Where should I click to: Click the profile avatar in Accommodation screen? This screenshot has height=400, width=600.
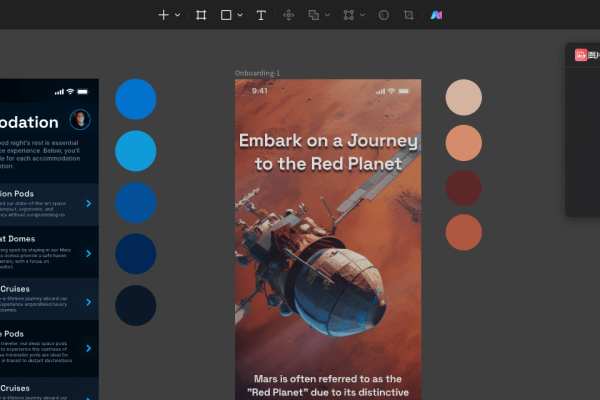(x=80, y=120)
